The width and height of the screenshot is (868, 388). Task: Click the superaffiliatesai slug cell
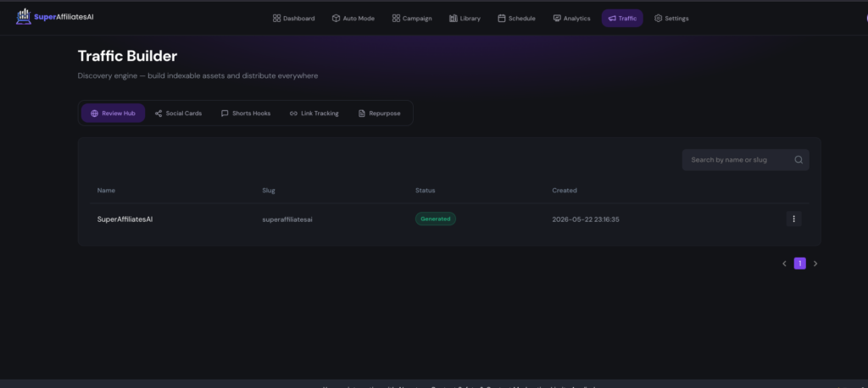click(x=287, y=219)
